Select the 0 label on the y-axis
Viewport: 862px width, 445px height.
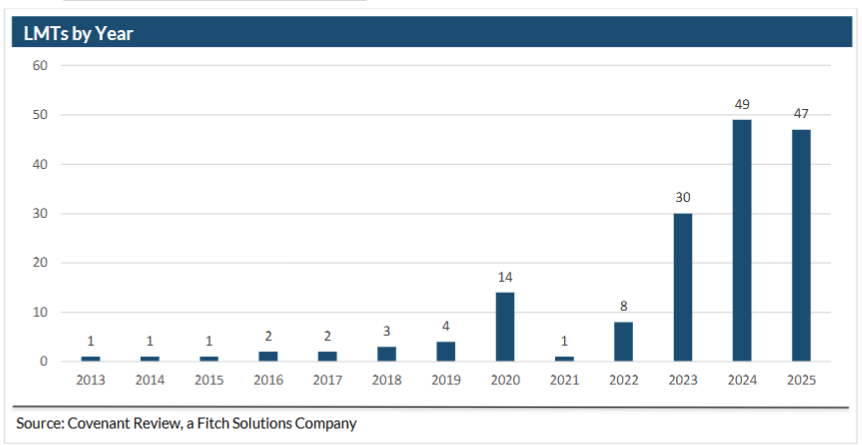pyautogui.click(x=44, y=361)
